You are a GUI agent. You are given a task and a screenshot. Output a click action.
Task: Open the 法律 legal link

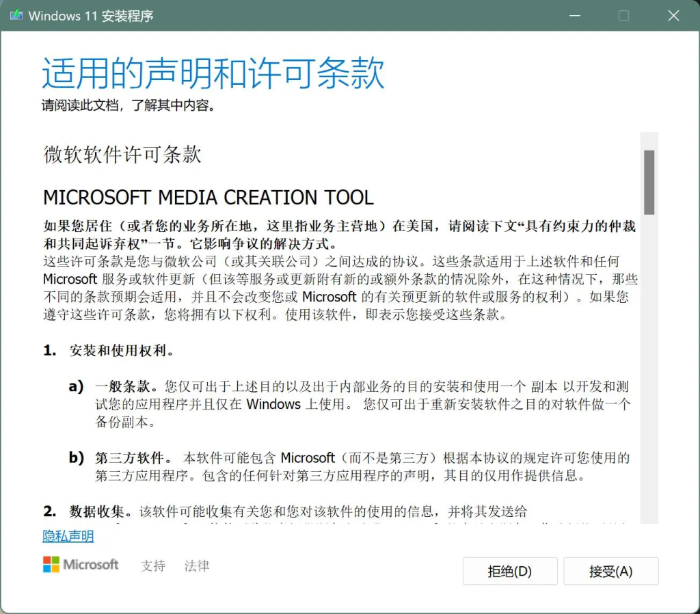pos(197,565)
